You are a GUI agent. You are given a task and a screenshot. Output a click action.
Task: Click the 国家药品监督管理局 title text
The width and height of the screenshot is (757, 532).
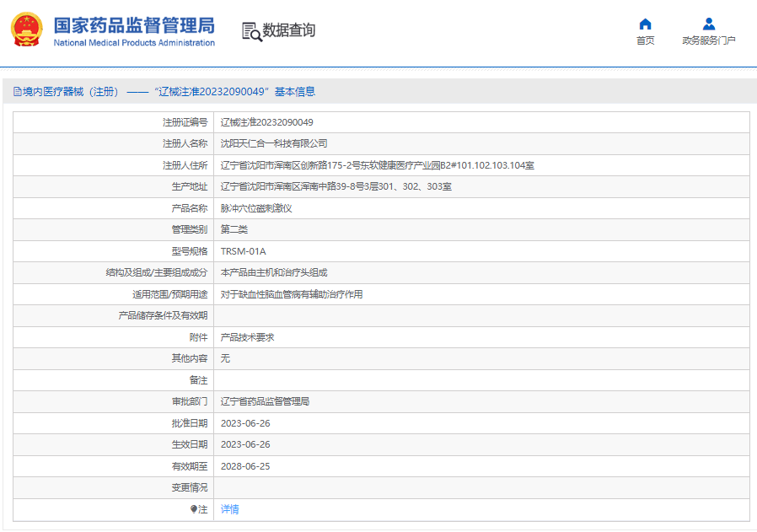(134, 25)
